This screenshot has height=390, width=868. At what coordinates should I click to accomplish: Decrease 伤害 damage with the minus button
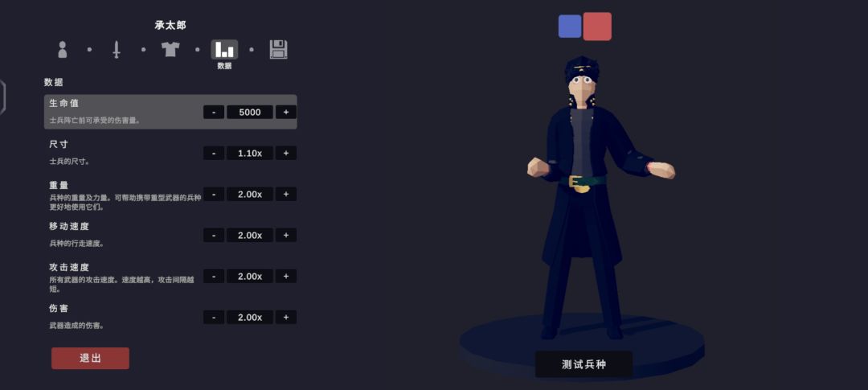214,317
